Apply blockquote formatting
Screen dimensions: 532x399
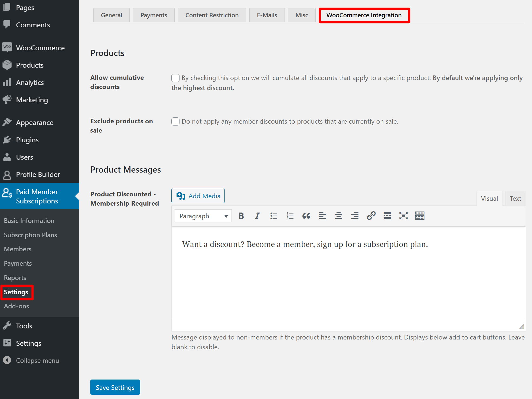tap(306, 216)
